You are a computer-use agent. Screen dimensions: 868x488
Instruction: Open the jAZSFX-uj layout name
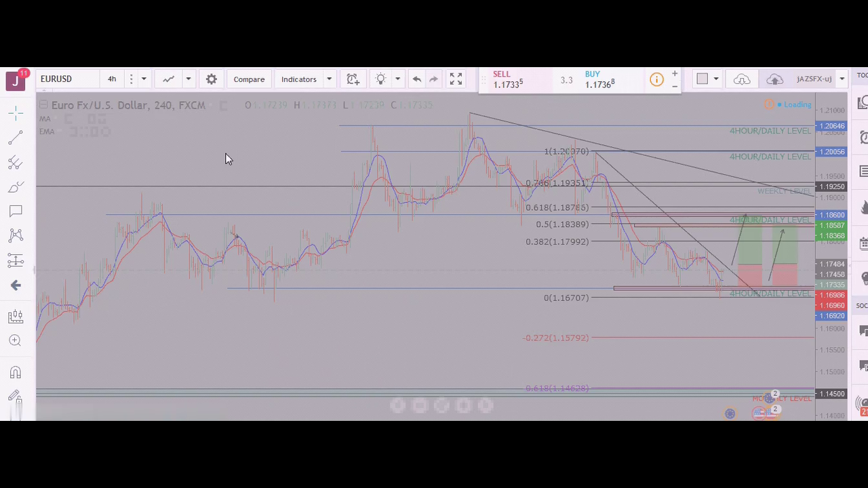[x=814, y=79]
